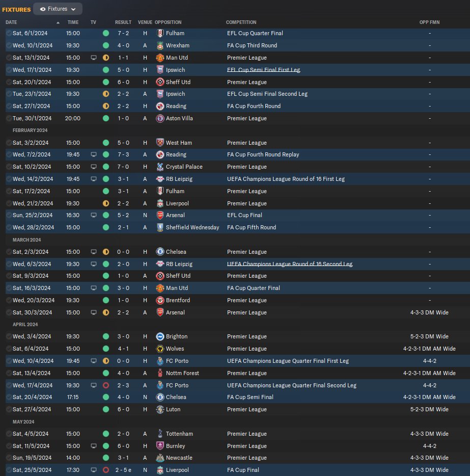Image resolution: width=470 pixels, height=476 pixels.
Task: Click the Wrexham club badge
Action: pyautogui.click(x=160, y=45)
